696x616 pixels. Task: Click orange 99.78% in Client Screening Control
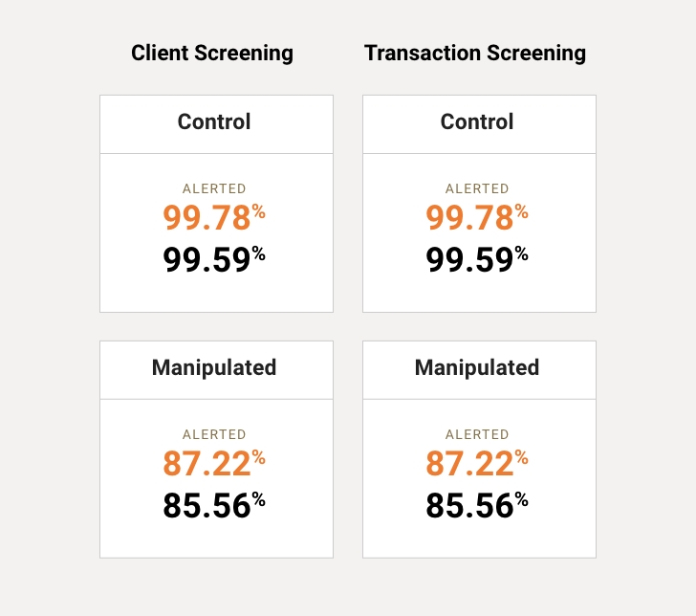coord(214,218)
